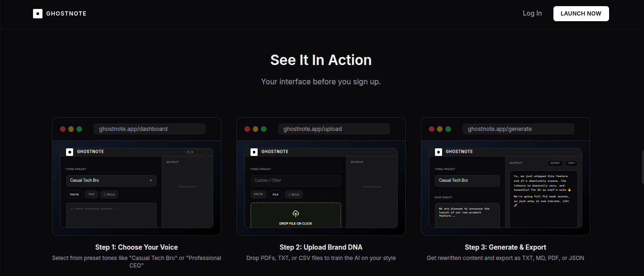Image resolution: width=644 pixels, height=276 pixels.
Task: Click the ghostnote.app/upload address bar
Action: (x=334, y=129)
